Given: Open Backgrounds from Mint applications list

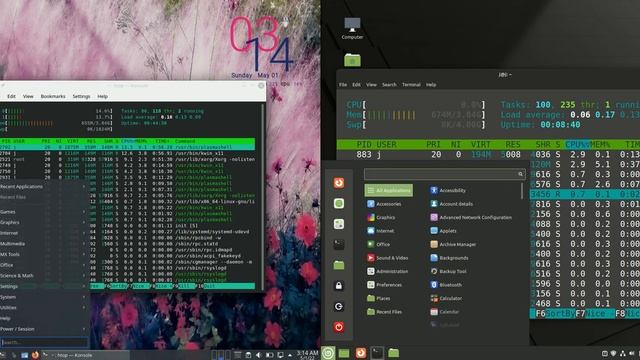Looking at the screenshot, I should [x=449, y=258].
